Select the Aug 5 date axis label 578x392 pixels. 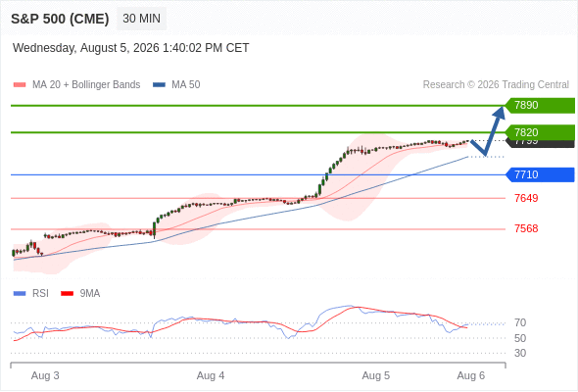coord(375,375)
